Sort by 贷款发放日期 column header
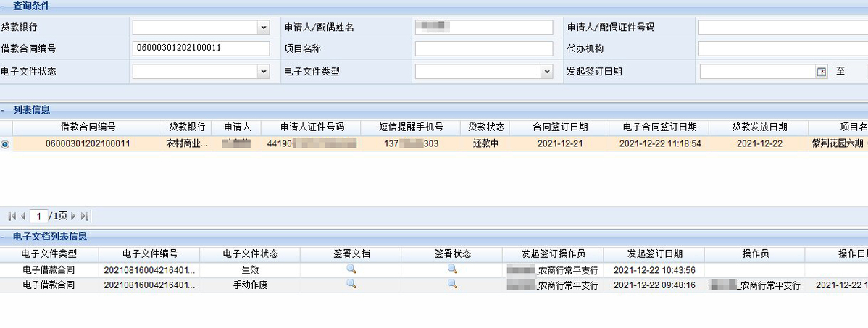868x328 pixels. (759, 127)
